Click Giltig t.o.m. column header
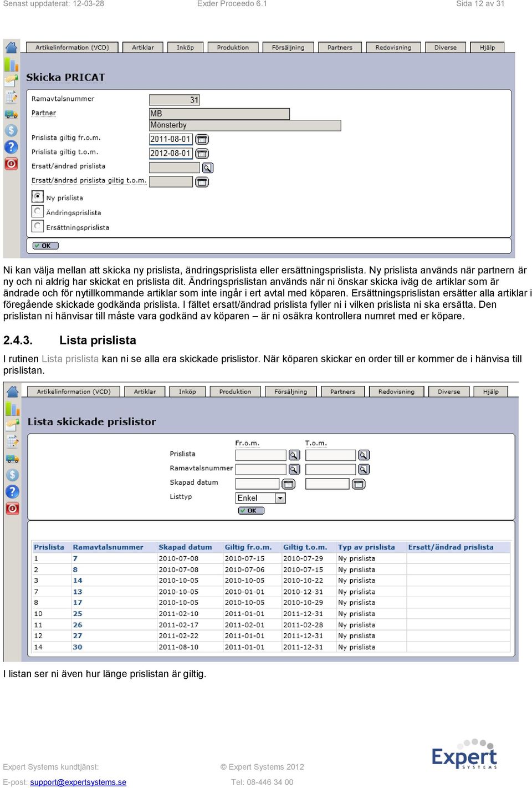 click(305, 547)
